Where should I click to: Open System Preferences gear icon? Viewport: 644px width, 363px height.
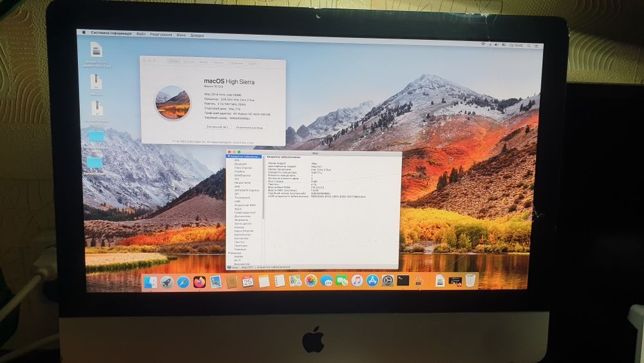pyautogui.click(x=388, y=280)
